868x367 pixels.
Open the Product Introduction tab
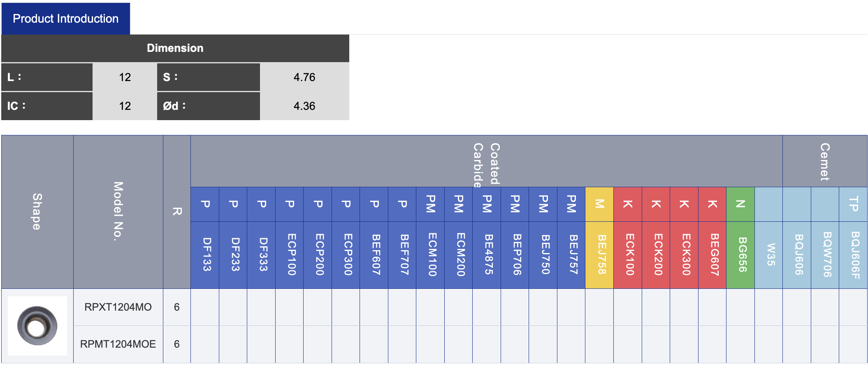[65, 19]
